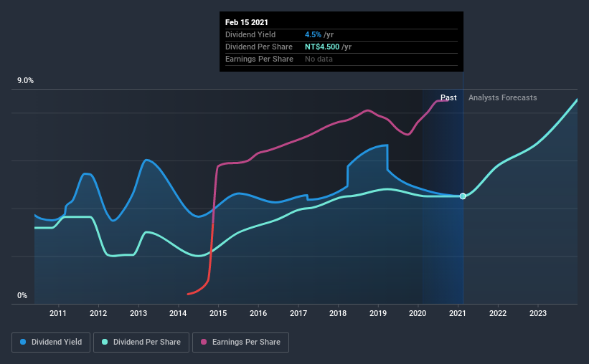Viewport: 589px width, 364px height.
Task: Click the 2015 year label on axis
Action: pyautogui.click(x=218, y=313)
